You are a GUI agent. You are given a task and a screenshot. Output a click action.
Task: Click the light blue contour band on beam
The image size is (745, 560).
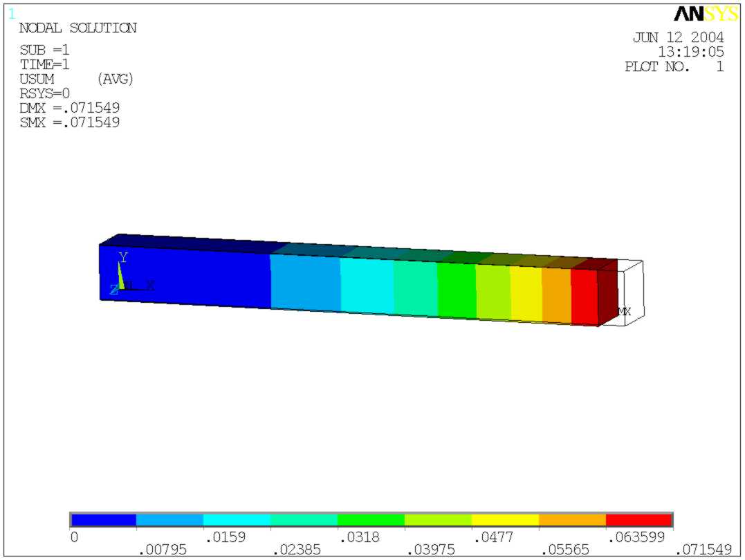(x=306, y=283)
